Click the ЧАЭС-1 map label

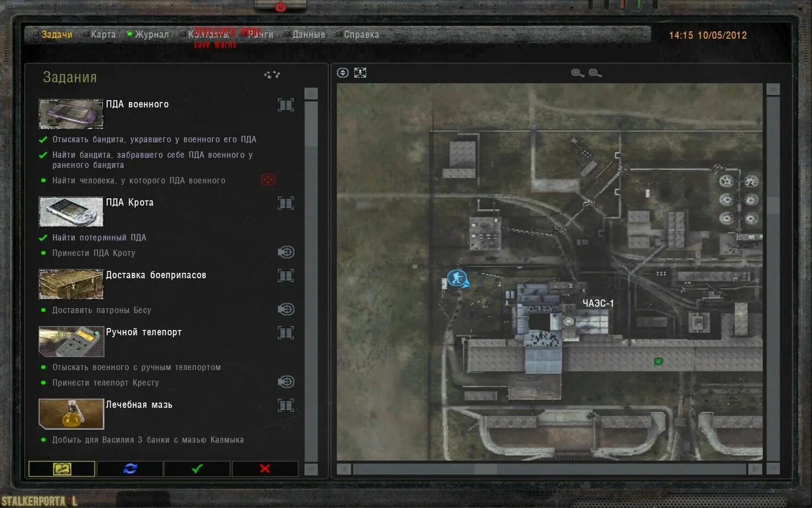598,303
